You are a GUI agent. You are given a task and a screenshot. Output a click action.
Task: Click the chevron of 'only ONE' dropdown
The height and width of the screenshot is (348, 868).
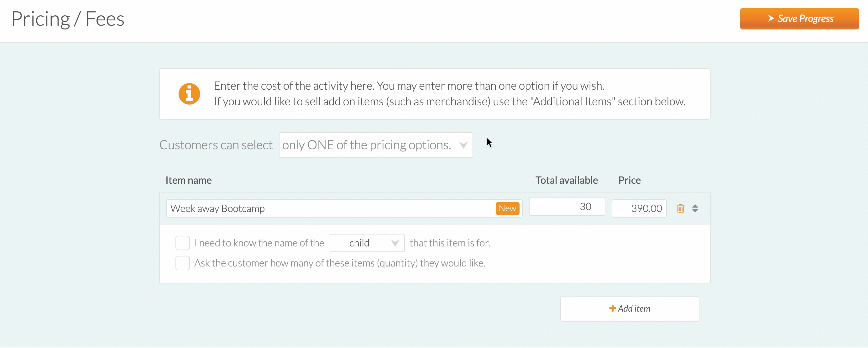(x=463, y=145)
